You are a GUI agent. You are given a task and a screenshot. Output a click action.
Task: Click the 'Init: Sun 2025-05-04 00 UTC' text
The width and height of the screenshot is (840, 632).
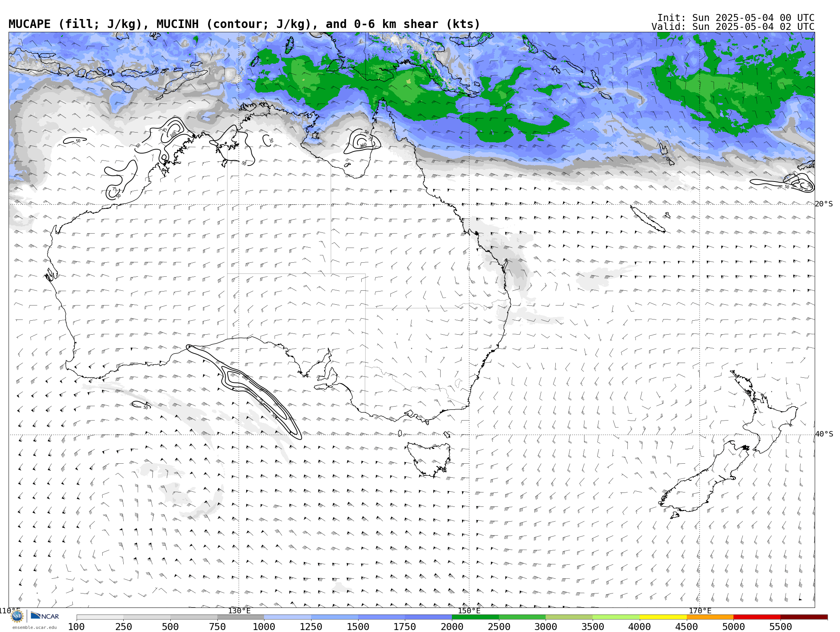tap(736, 18)
